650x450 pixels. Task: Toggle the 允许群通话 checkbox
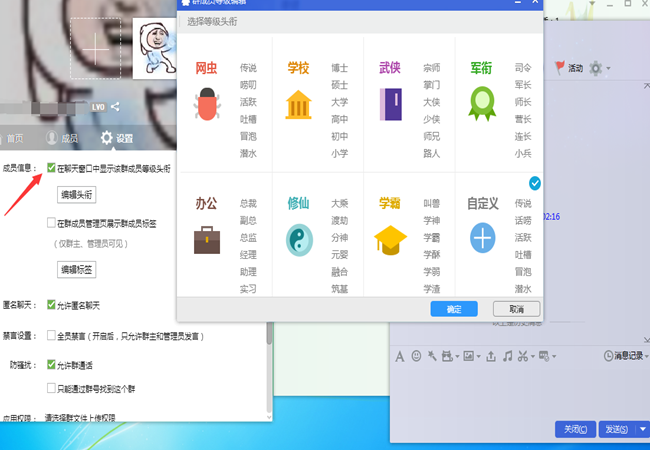(x=51, y=364)
